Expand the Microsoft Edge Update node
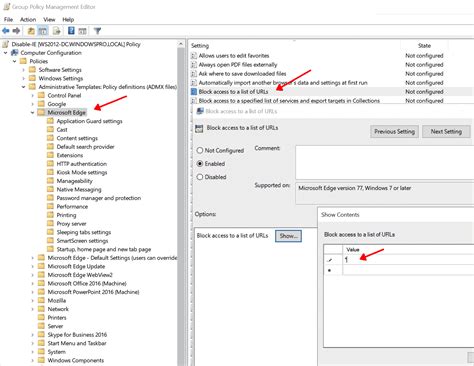The width and height of the screenshot is (474, 366). pyautogui.click(x=33, y=266)
